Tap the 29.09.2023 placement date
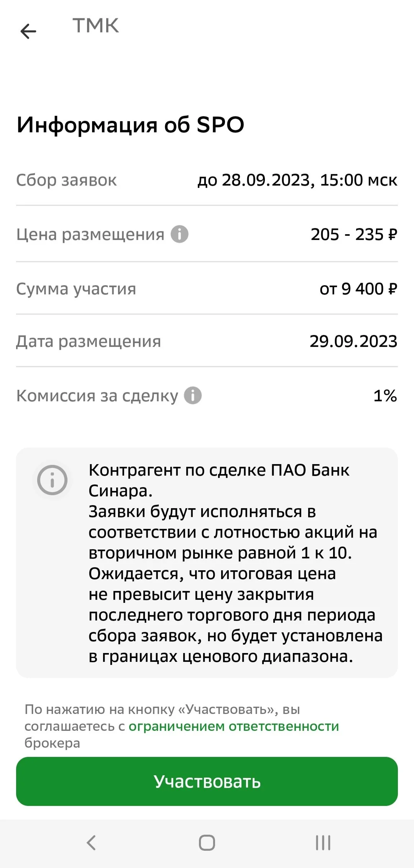Image resolution: width=414 pixels, height=868 pixels. tap(353, 341)
